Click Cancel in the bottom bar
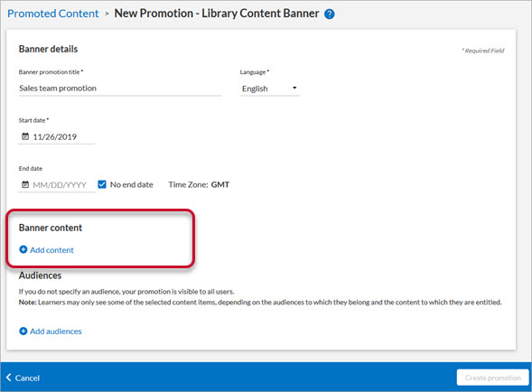The image size is (532, 392). [27, 378]
